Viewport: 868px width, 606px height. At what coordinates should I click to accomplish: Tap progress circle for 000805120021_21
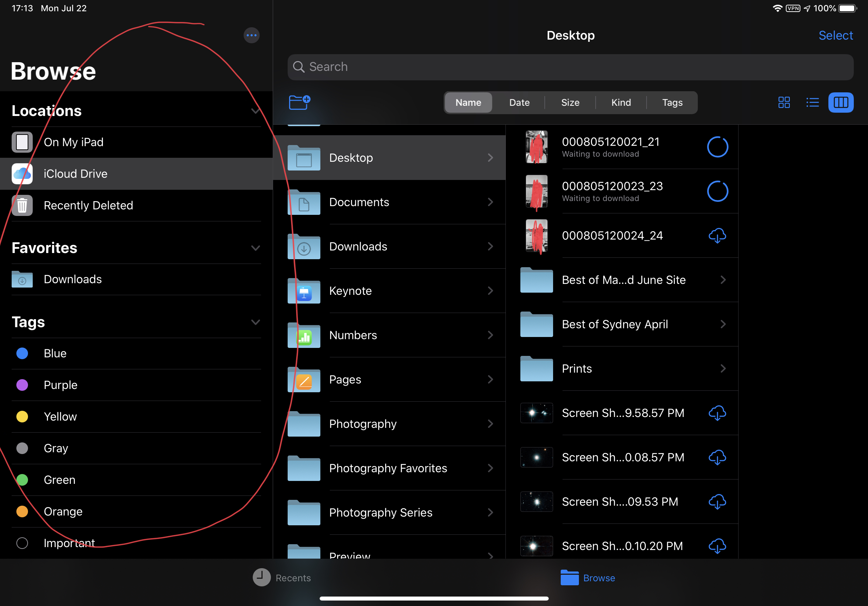(717, 147)
